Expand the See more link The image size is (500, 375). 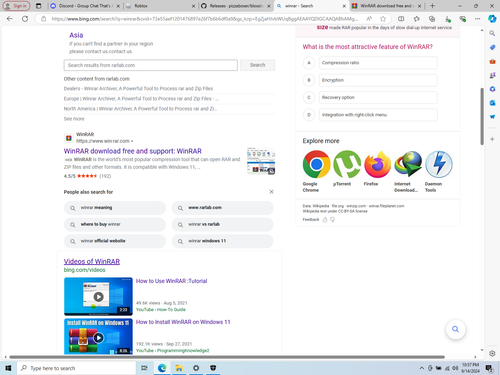click(x=74, y=119)
